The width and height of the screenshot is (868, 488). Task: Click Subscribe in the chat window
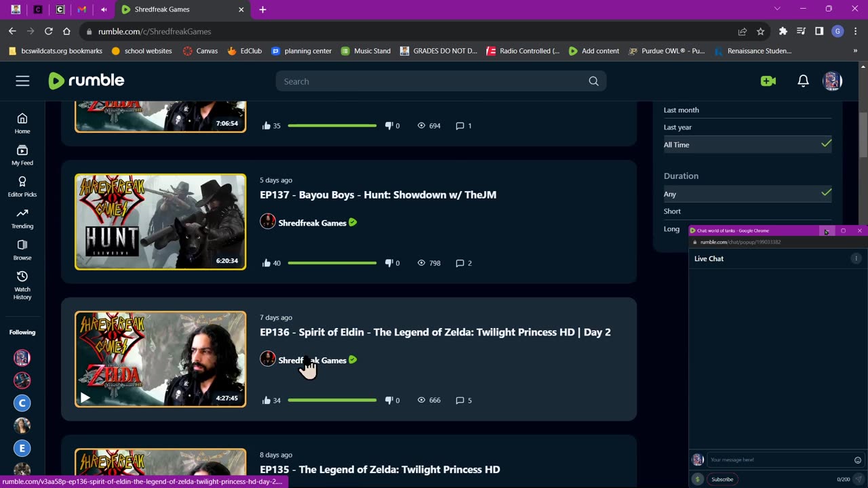722,479
